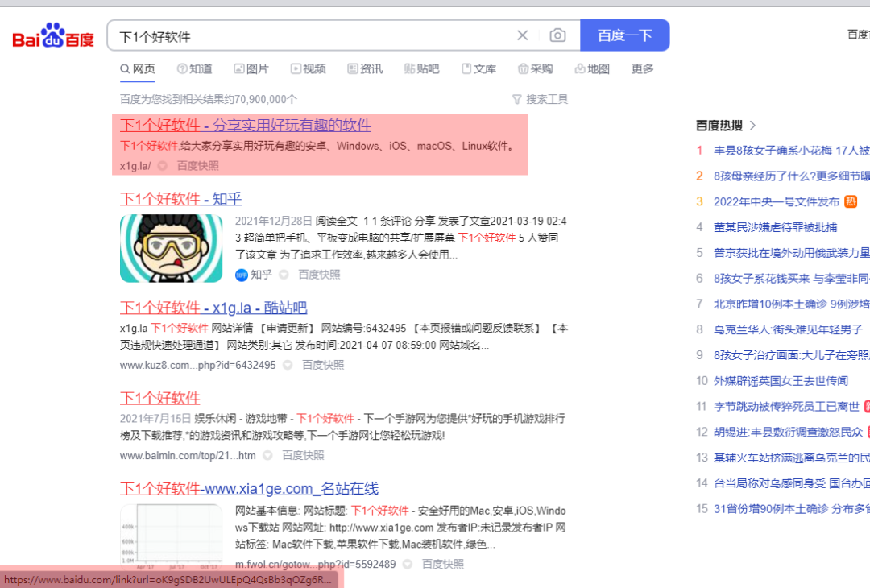This screenshot has height=588, width=870.
Task: Click the Zhihu result avatar thumbnail
Action: point(172,249)
